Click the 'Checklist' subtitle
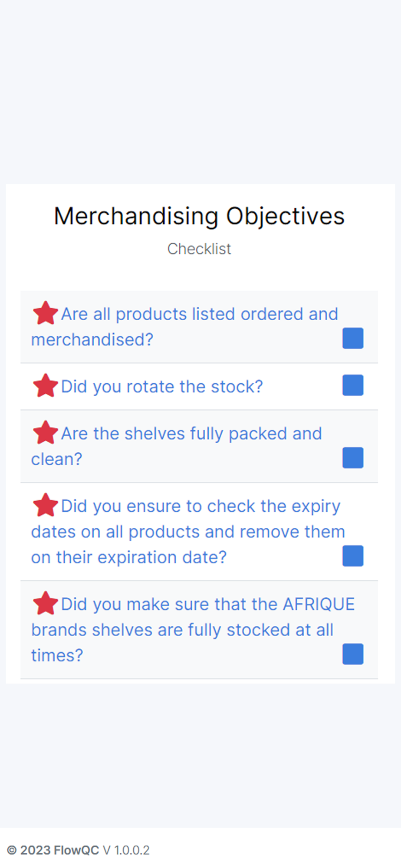The width and height of the screenshot is (401, 868). click(199, 249)
